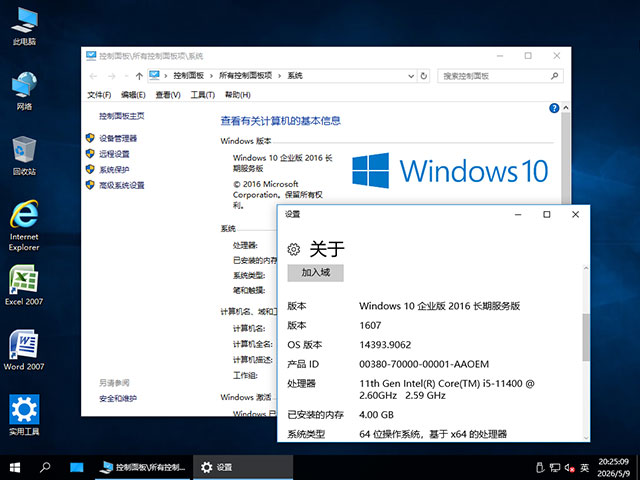Launch Internet Explorer from desktop
The image size is (640, 480).
point(24,225)
